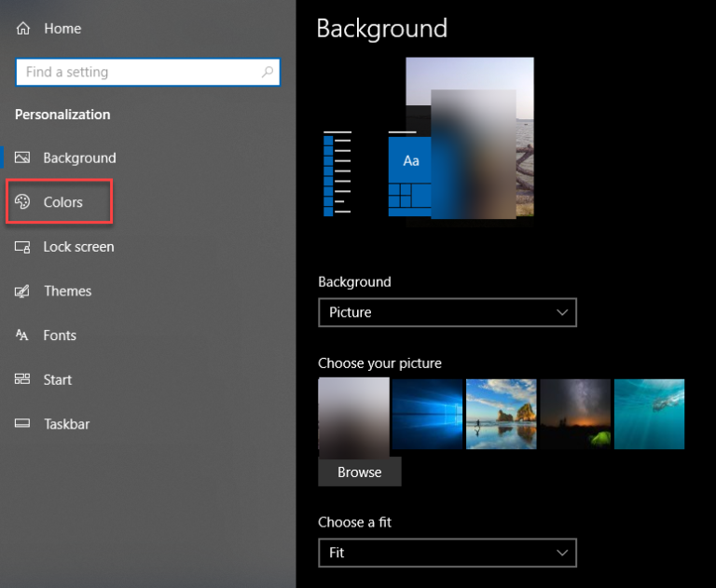This screenshot has height=588, width=716.
Task: Navigate to Start settings
Action: click(x=58, y=379)
